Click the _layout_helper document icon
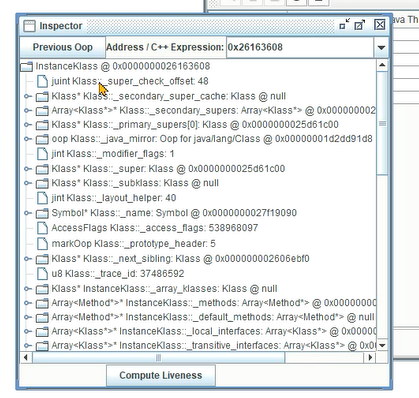Screen dimensions: 419x398 tap(42, 198)
